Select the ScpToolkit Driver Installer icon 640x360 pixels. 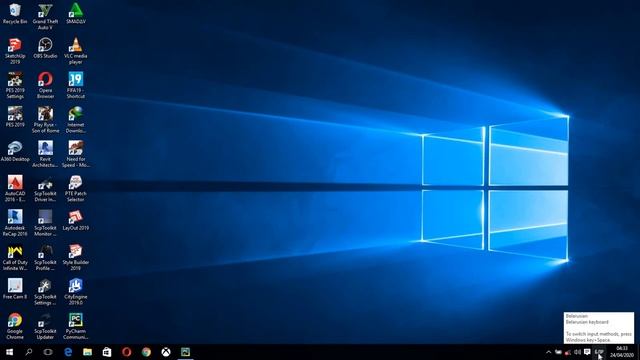pyautogui.click(x=45, y=189)
